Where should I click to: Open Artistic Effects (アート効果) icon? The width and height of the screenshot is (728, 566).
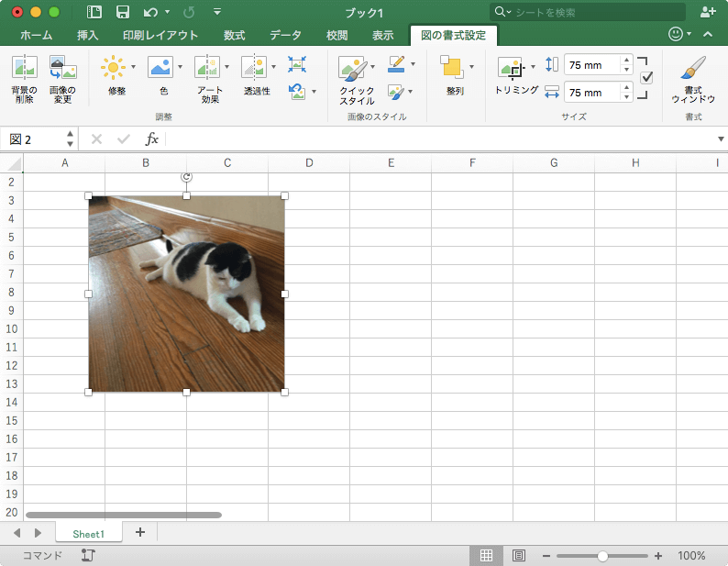tap(207, 67)
